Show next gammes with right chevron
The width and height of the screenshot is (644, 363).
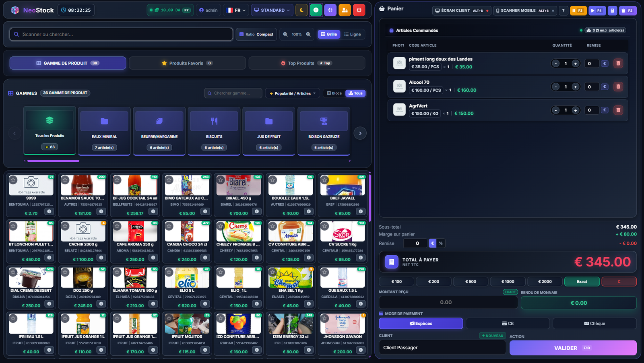[x=360, y=133]
